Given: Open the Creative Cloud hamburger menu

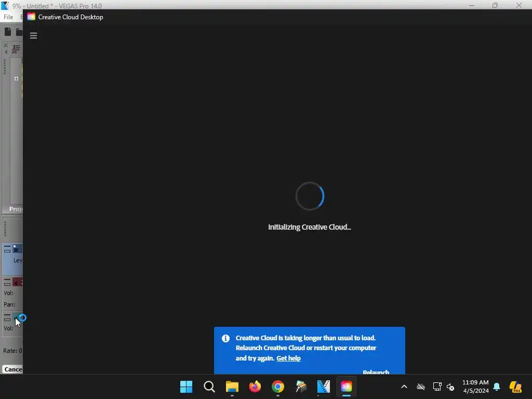Looking at the screenshot, I should 33,36.
